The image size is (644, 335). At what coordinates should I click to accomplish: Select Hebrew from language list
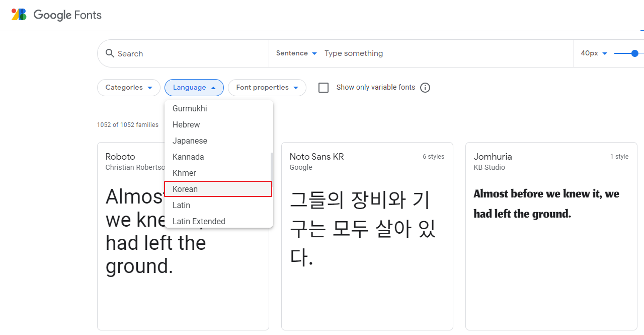tap(218, 124)
